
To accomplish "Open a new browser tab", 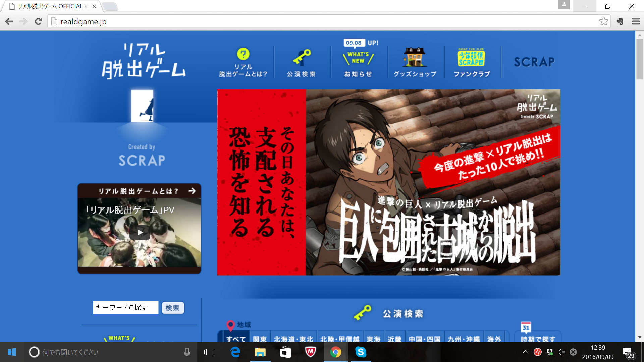I will click(110, 6).
